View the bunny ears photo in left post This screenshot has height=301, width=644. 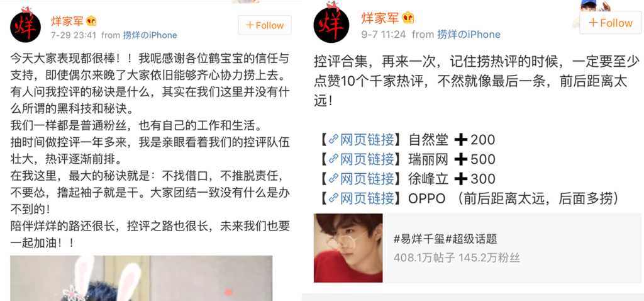pos(142,278)
